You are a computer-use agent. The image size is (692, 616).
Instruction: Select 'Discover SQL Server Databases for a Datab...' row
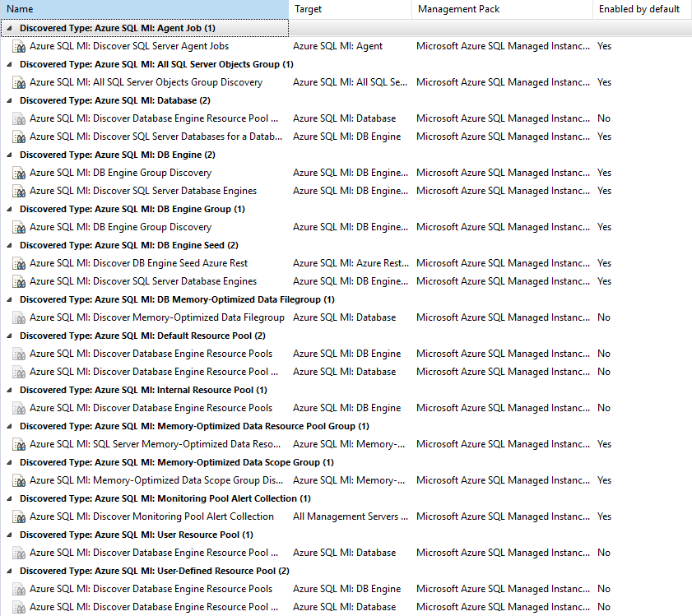tap(156, 137)
